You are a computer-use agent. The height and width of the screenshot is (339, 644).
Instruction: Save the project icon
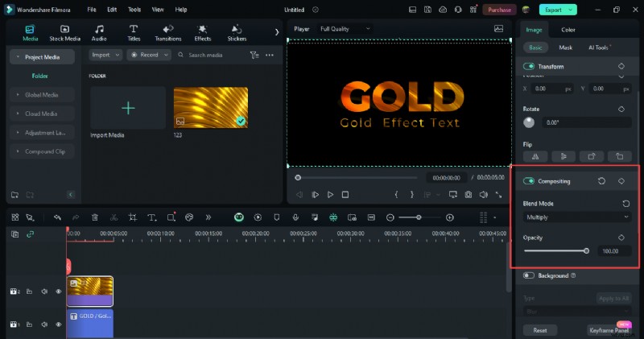point(427,10)
